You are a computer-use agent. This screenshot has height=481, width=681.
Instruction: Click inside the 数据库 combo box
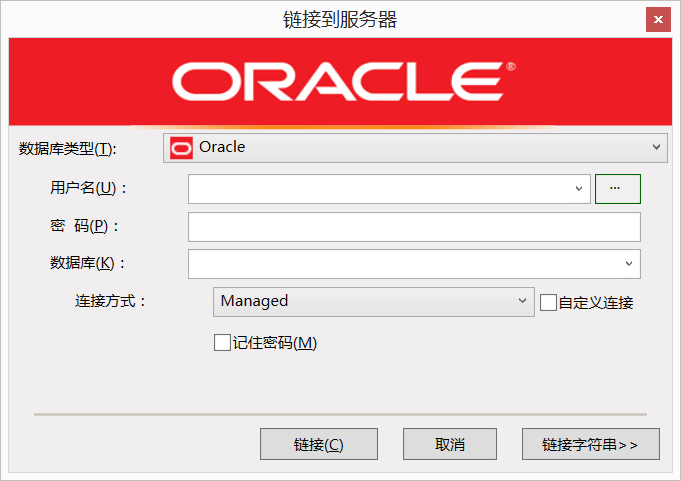click(x=414, y=264)
